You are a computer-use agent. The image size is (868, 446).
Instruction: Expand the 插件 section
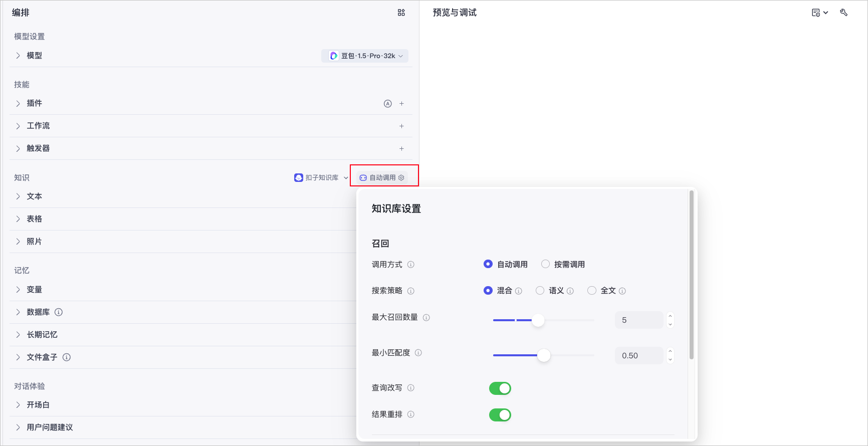[18, 103]
